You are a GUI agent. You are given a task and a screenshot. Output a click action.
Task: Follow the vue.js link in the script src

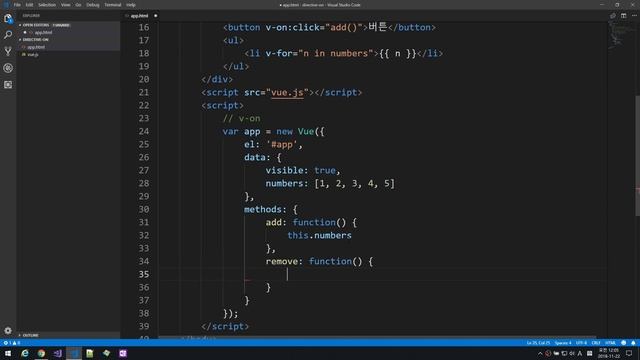click(287, 93)
